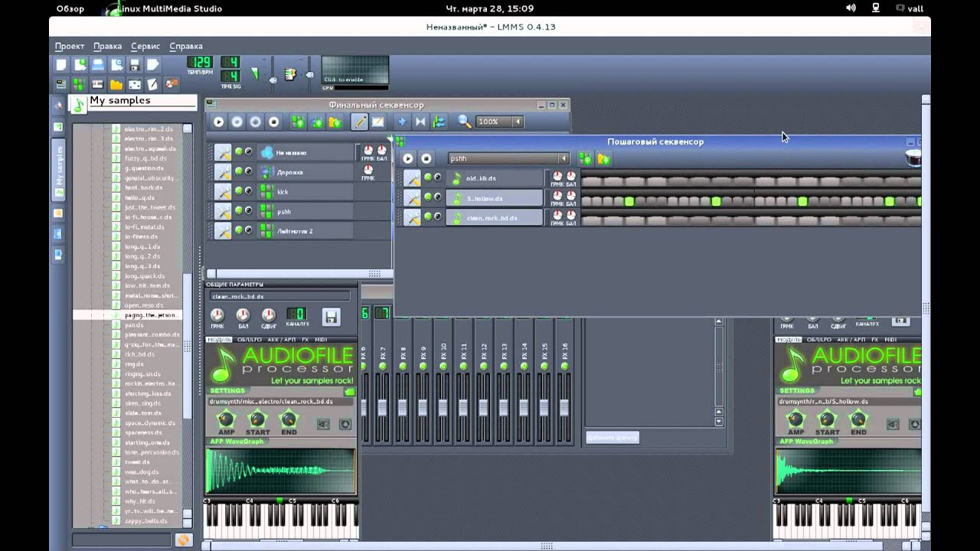Open sample file in left AudioFileProcessor
The height and width of the screenshot is (551, 980).
350,392
